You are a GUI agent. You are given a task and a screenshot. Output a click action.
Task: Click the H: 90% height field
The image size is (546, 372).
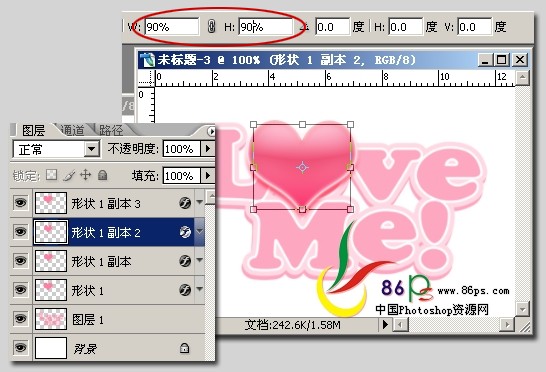[x=266, y=27]
